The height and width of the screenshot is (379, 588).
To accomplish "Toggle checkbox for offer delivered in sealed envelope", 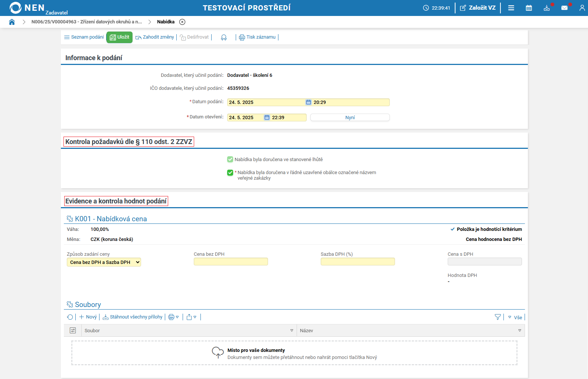I will click(x=230, y=173).
